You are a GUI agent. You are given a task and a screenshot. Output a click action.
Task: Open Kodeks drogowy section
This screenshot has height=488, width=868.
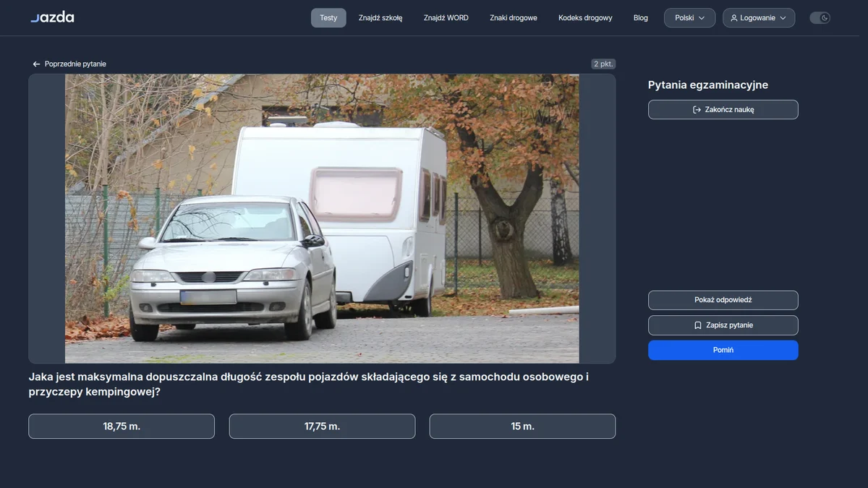pos(585,18)
